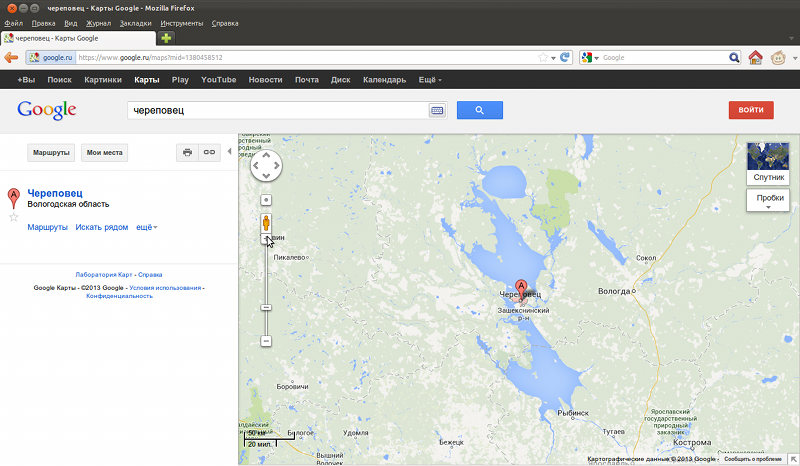This screenshot has height=466, width=800.
Task: Show my location on the map
Action: [266, 200]
